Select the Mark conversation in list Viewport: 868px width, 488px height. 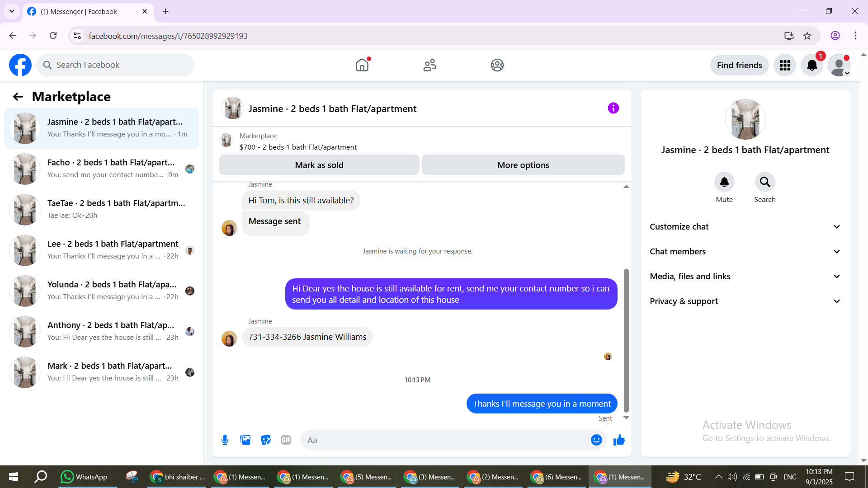[x=102, y=372]
